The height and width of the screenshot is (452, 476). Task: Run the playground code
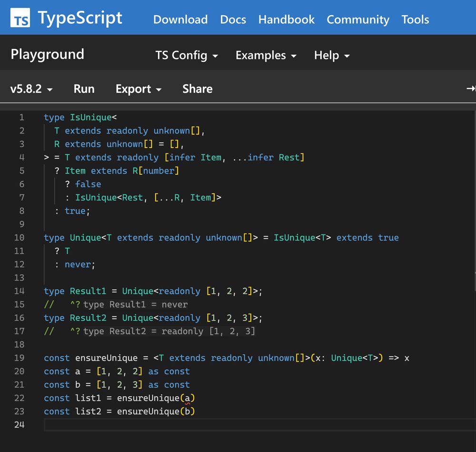[84, 89]
